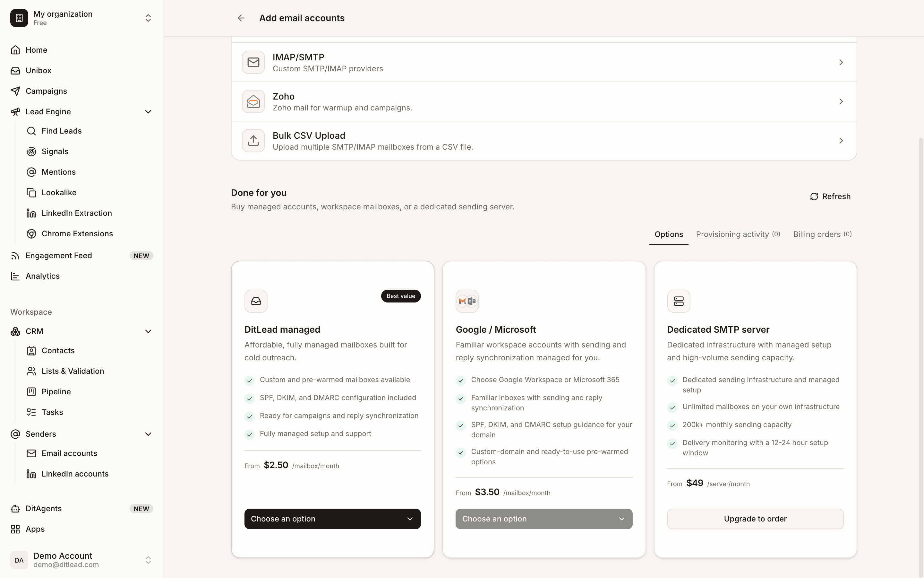Click the DitAgents robot icon
The height and width of the screenshot is (578, 924).
pos(15,509)
